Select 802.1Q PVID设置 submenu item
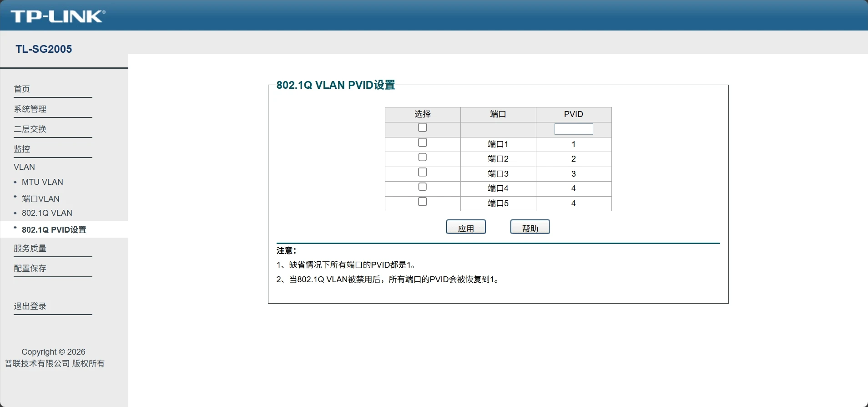Screen dimensions: 868x407 click(x=54, y=229)
